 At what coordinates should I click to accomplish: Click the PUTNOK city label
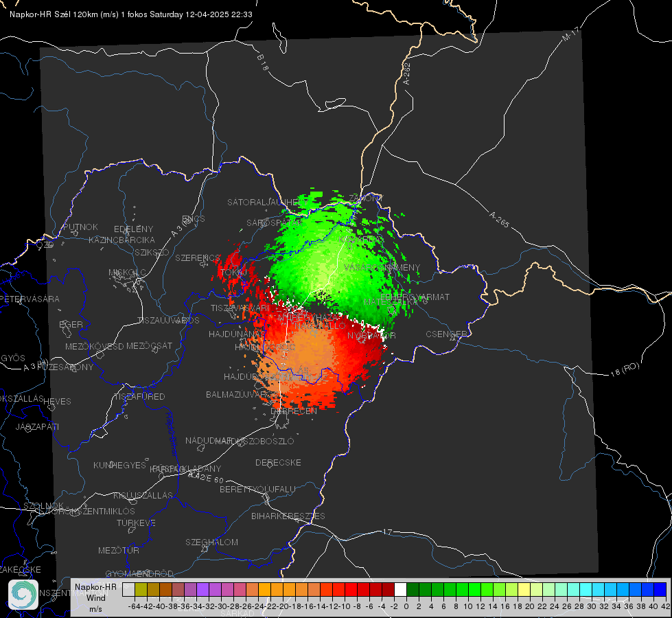(80, 227)
